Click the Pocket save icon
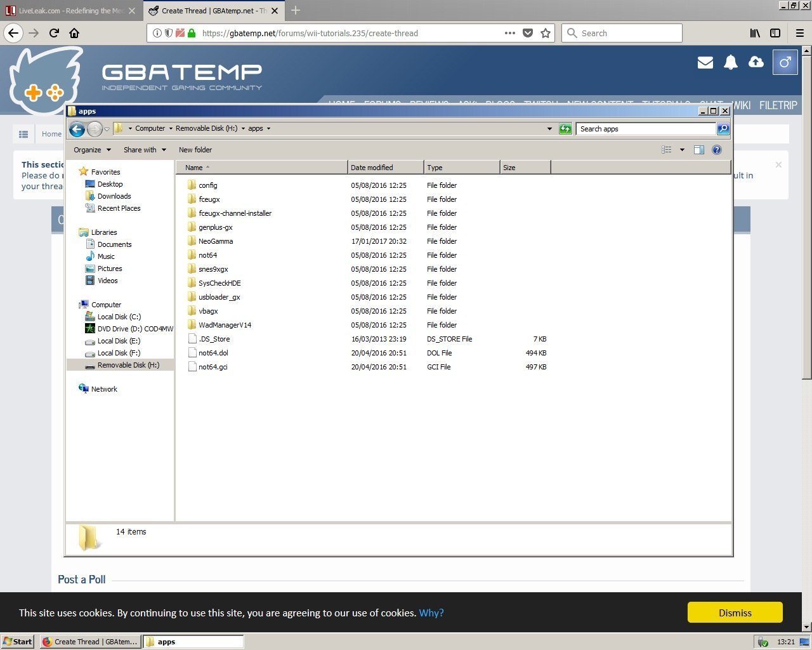 click(x=528, y=33)
